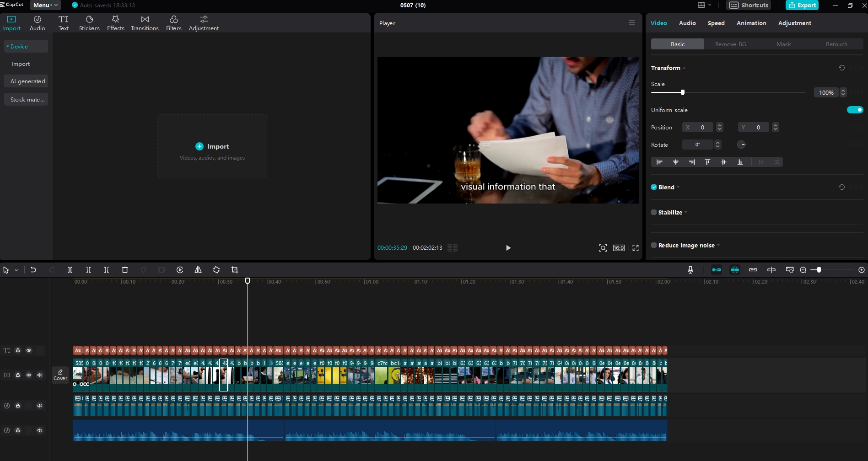Screen dimensions: 868x461
Task: Open the Transitions panel
Action: [145, 23]
